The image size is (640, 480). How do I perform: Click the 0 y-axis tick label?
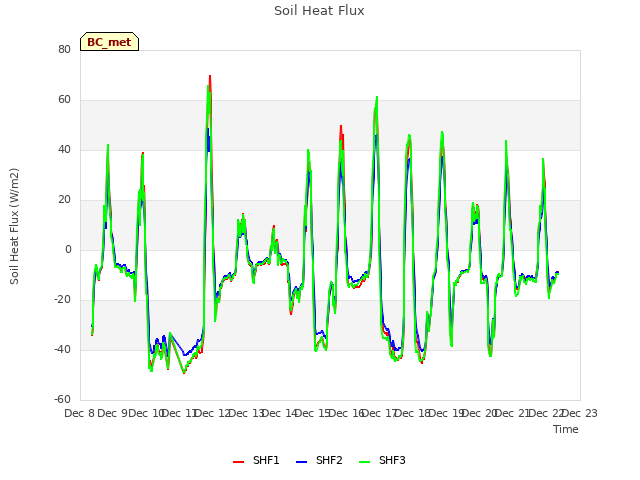click(68, 249)
